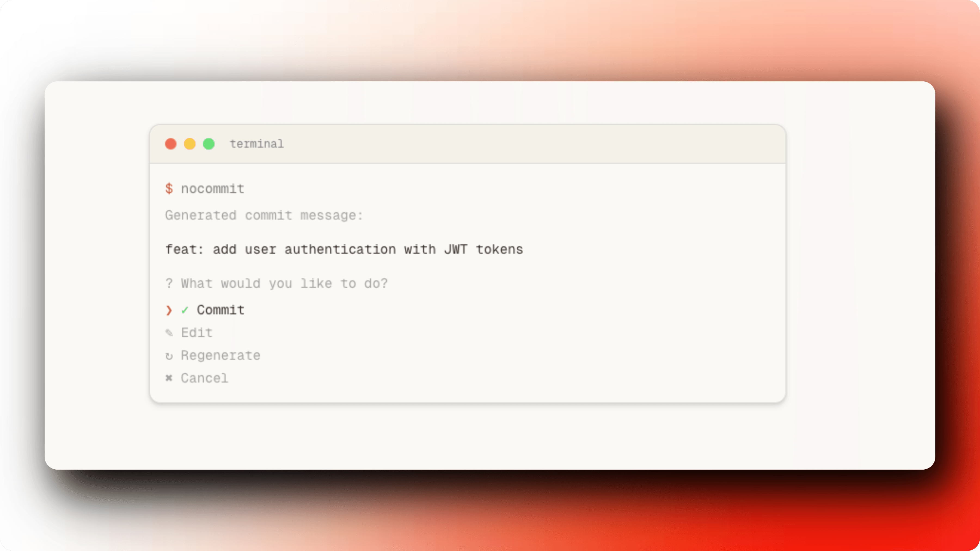Click the red selection arrow pointer
This screenshot has width=980, height=551.
[169, 310]
